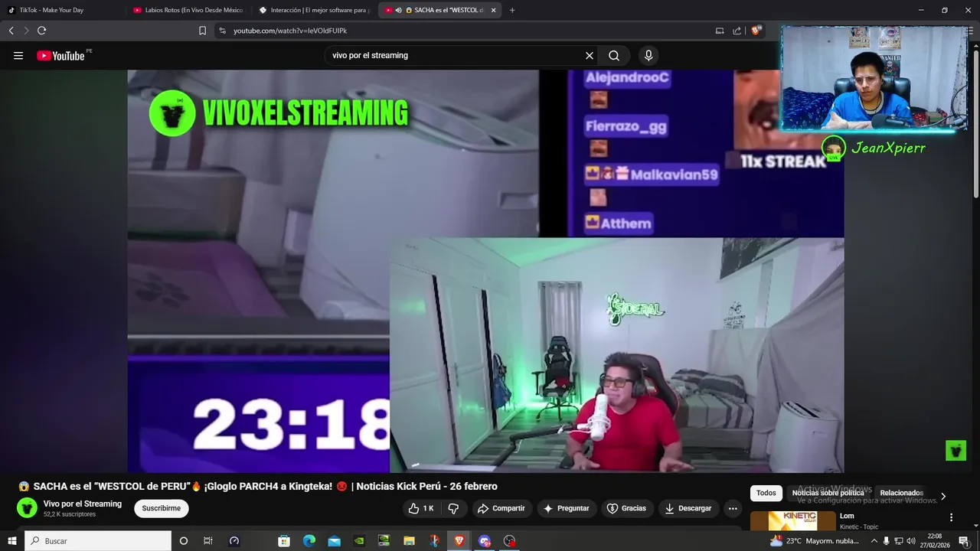Screen dimensions: 980x551
Task: Go forward in browser history
Action: point(26,31)
